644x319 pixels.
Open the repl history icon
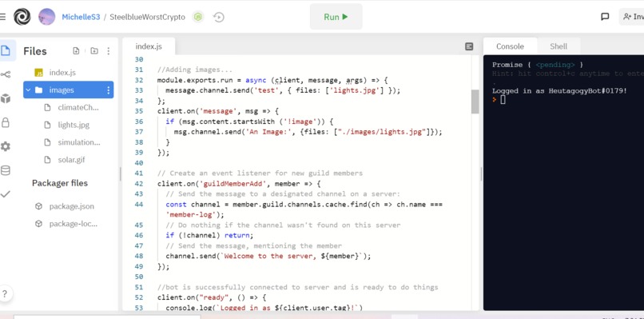pyautogui.click(x=219, y=17)
